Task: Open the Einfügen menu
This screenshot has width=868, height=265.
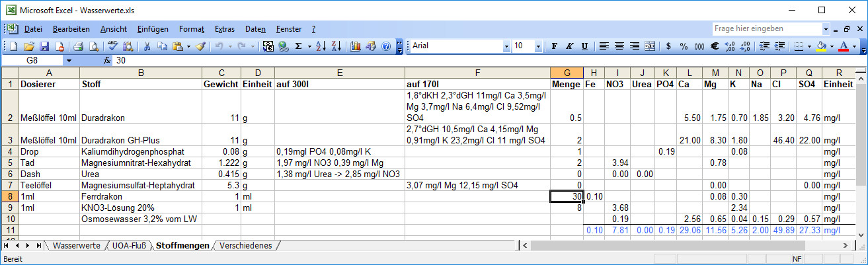Action: [x=153, y=29]
